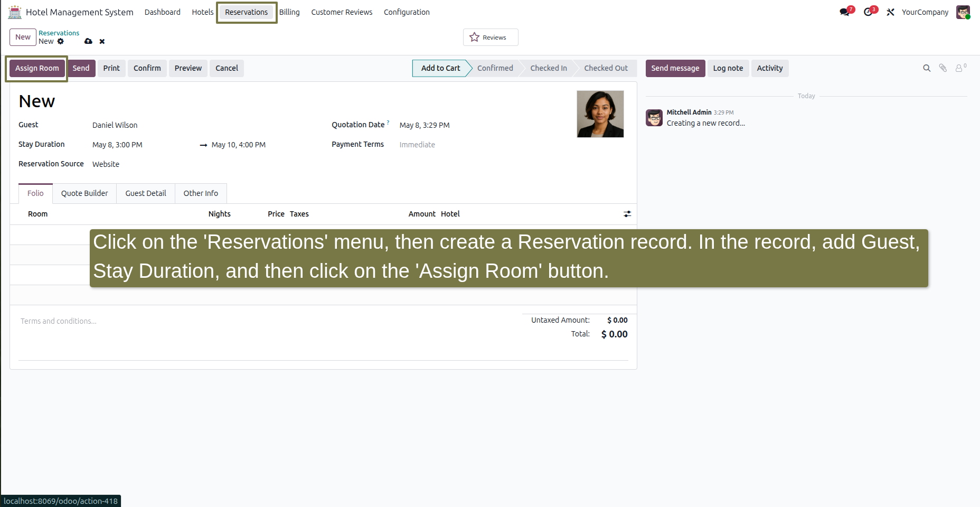Click the Activity button
980x507 pixels.
(x=770, y=68)
